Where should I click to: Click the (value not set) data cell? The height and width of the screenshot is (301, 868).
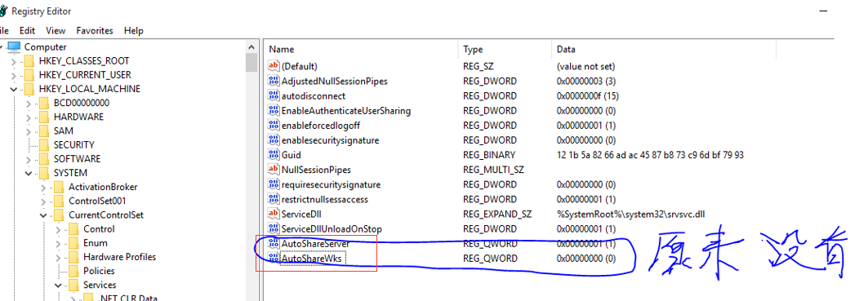click(x=585, y=66)
